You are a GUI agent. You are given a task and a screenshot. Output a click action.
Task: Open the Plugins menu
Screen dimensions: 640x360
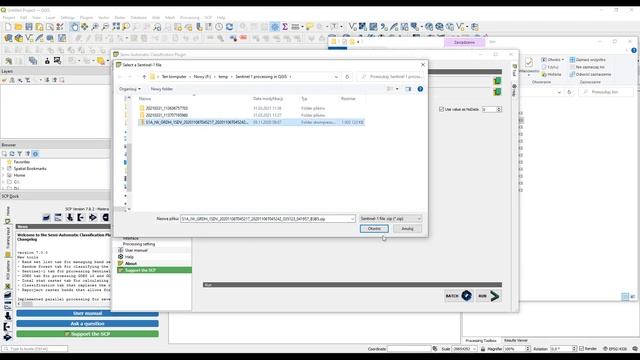pos(86,18)
